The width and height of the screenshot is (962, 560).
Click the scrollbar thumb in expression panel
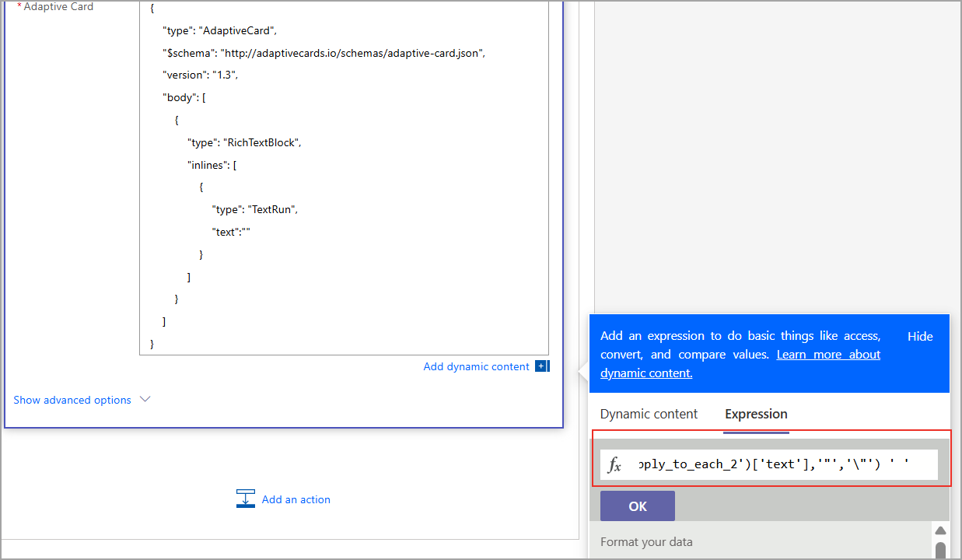[x=940, y=550]
